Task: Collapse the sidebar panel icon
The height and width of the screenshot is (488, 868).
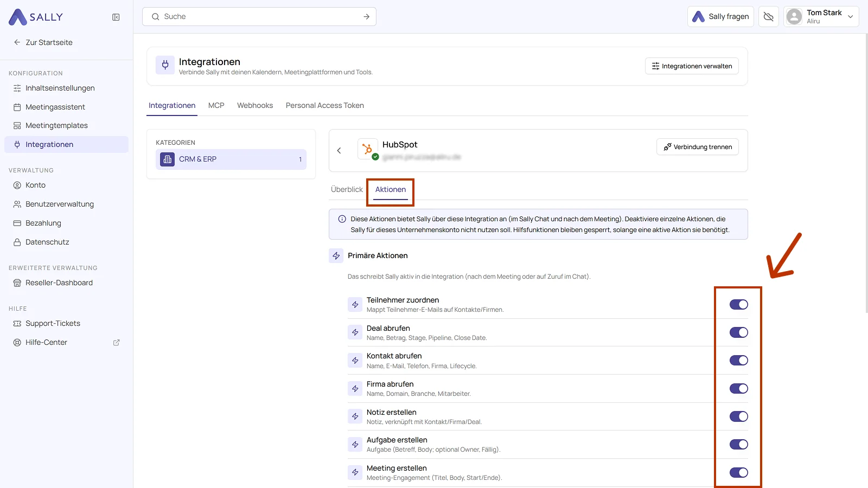Action: (116, 17)
